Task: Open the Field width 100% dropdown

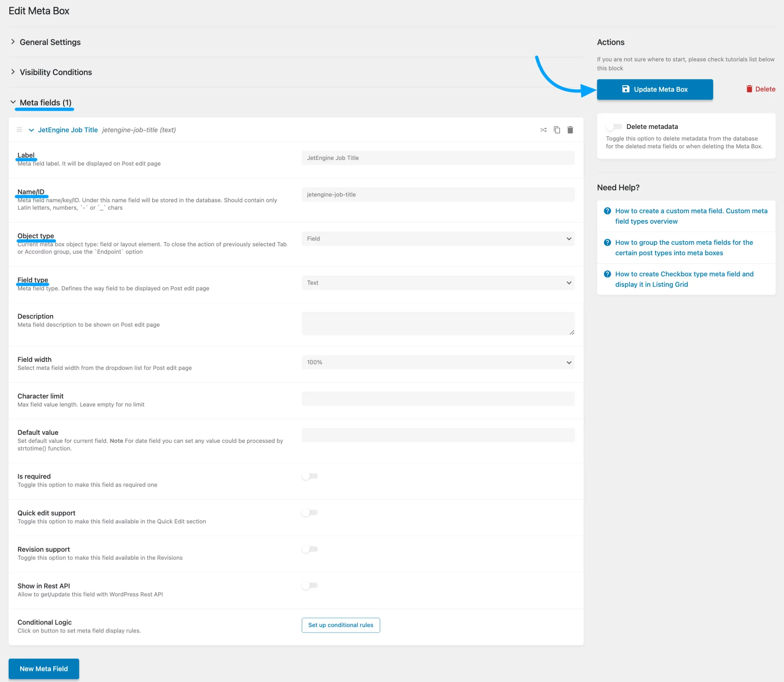Action: pyautogui.click(x=438, y=362)
